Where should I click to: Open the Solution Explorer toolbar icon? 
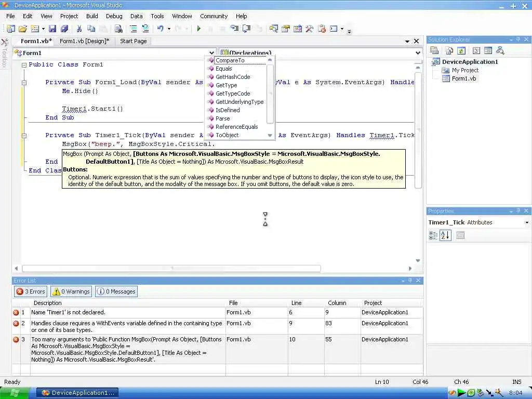coord(273,29)
